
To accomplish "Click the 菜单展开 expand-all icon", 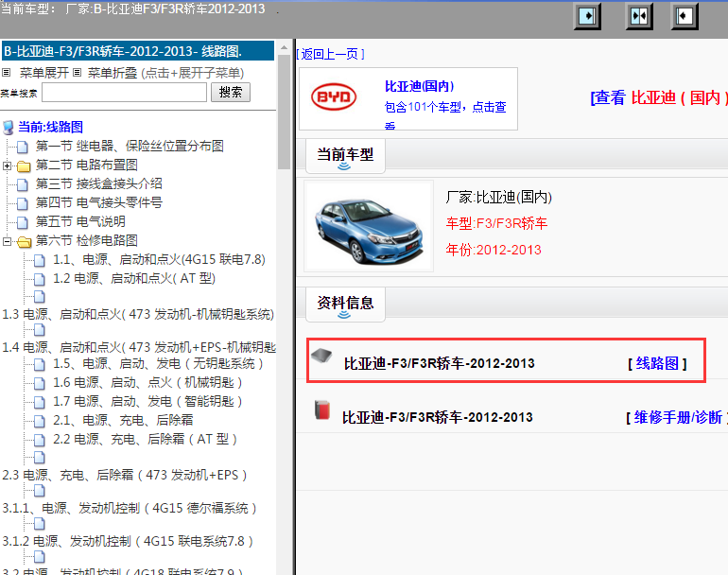I will pos(6,73).
